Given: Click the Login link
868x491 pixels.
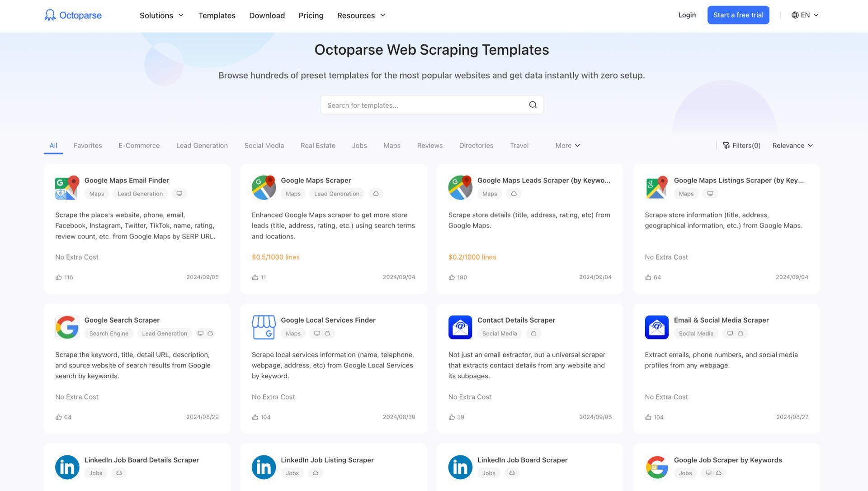Looking at the screenshot, I should [x=687, y=15].
